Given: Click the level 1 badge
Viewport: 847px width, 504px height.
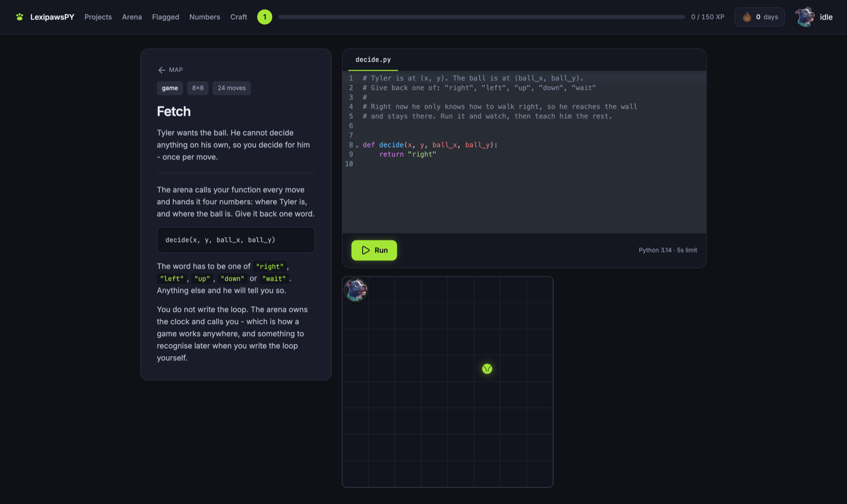Looking at the screenshot, I should pyautogui.click(x=265, y=17).
